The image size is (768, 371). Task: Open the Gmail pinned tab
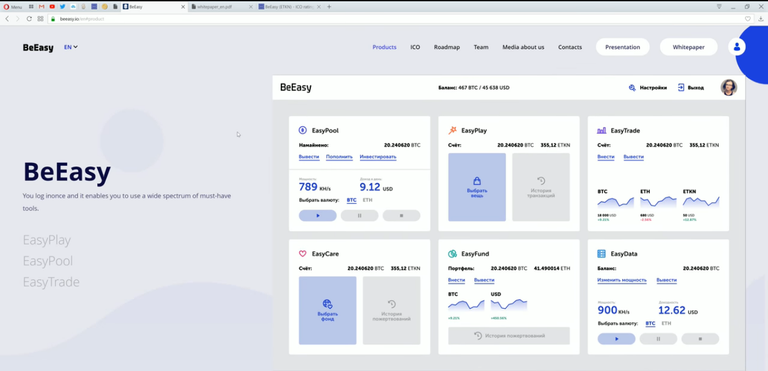42,7
